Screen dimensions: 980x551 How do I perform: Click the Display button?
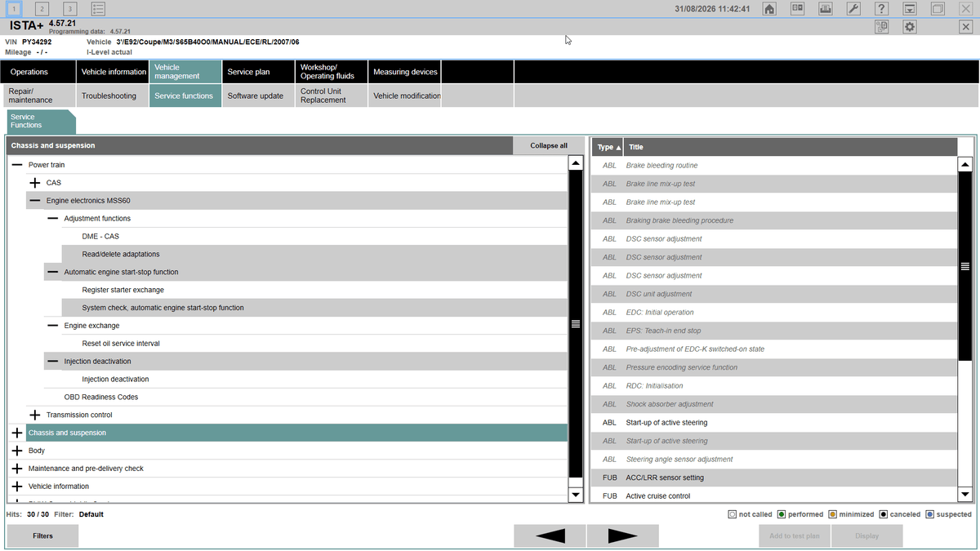[x=867, y=536]
